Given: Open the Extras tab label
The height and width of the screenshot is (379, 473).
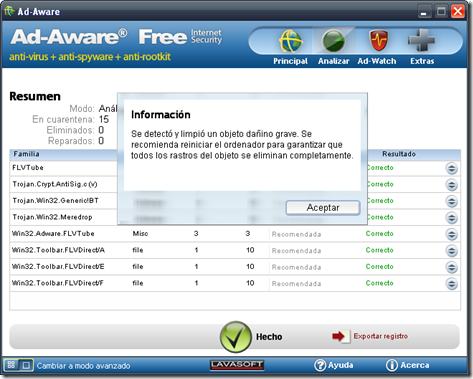Looking at the screenshot, I should point(422,61).
